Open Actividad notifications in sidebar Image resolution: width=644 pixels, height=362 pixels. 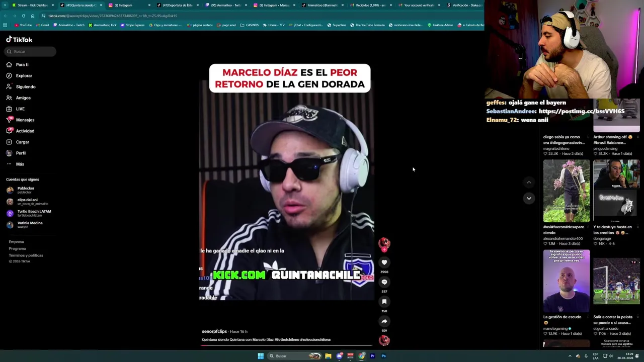tap(20, 131)
